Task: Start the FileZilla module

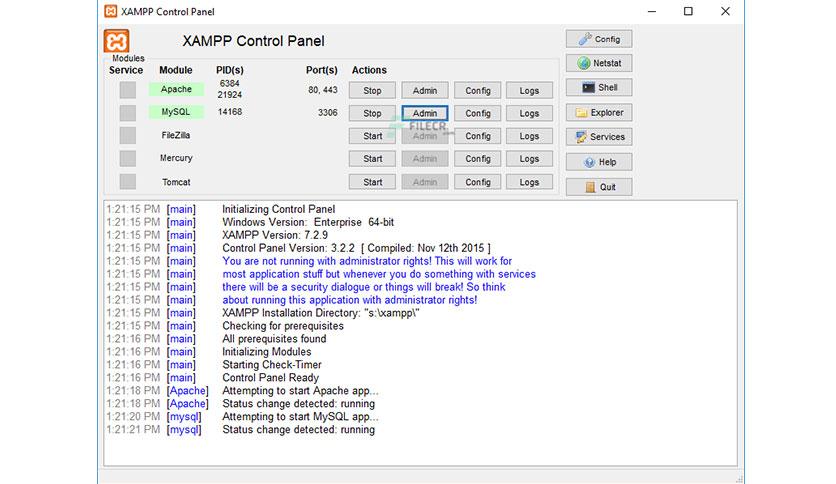Action: click(x=372, y=136)
